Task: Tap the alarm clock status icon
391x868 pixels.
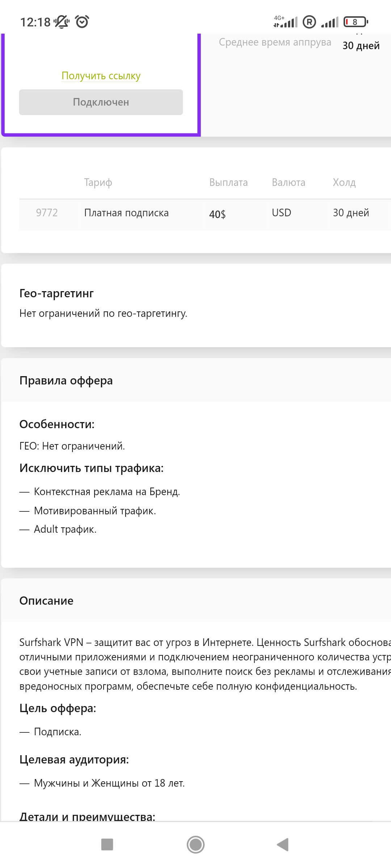Action: pos(82,22)
